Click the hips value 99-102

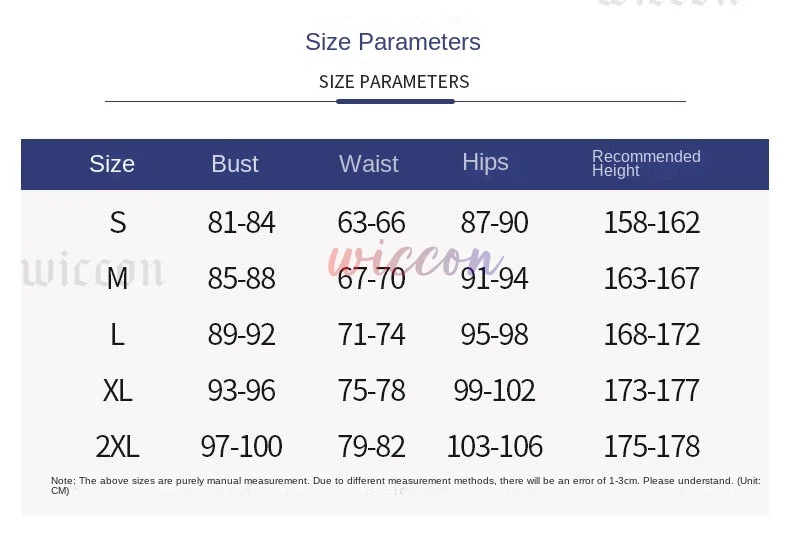[494, 390]
